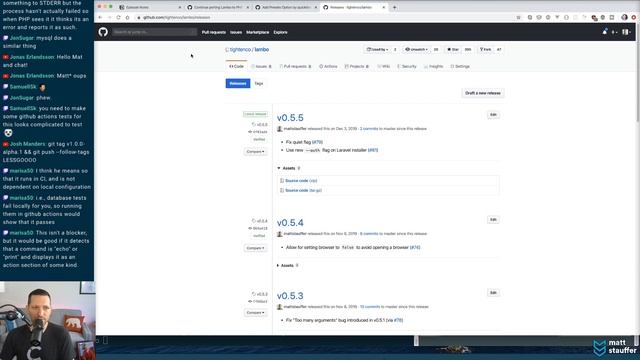Viewport: 640px width, 360px height.
Task: Click Draft a new release
Action: [483, 93]
